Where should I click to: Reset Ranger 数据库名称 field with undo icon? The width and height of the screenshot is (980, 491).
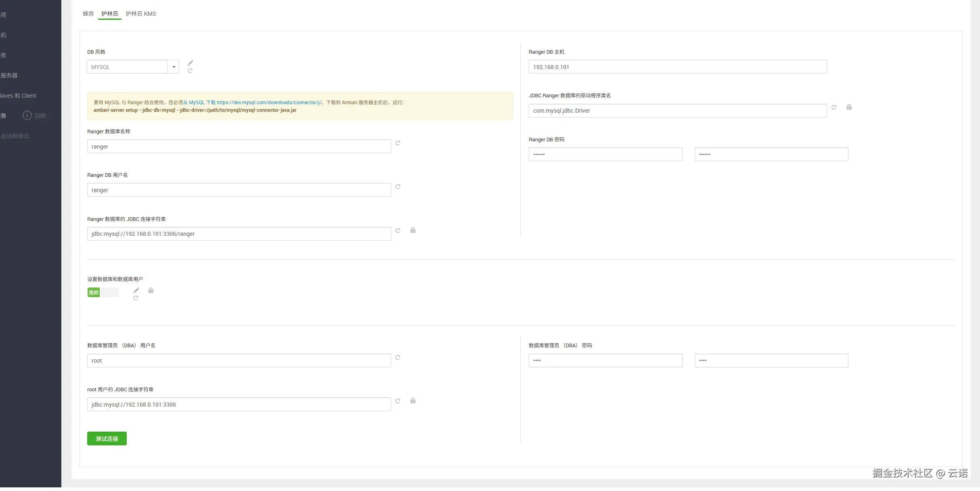click(398, 143)
